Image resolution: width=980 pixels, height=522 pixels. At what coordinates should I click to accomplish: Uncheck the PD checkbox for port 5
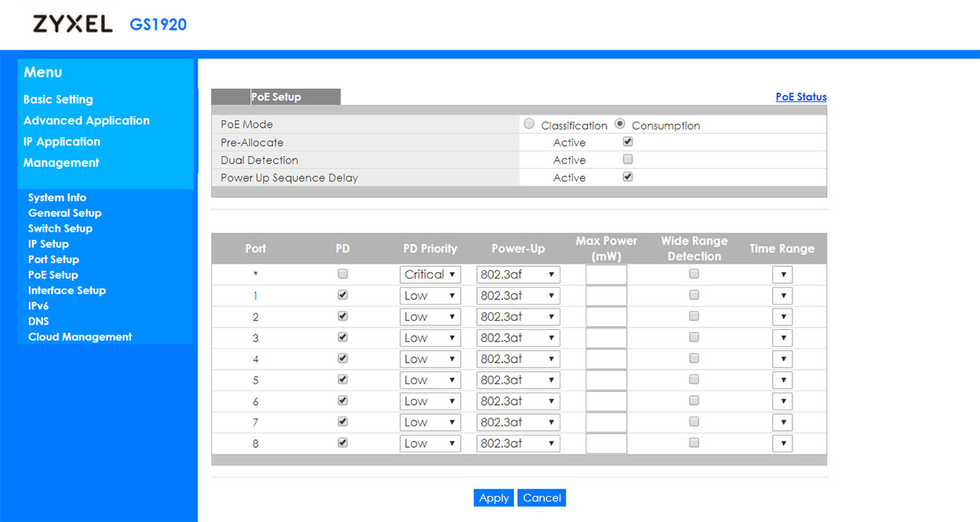(342, 379)
